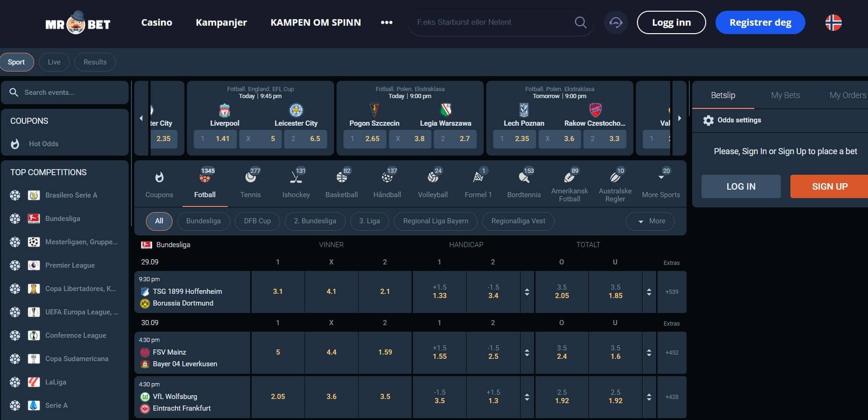Switch to the Betslip tab
The width and height of the screenshot is (868, 420).
click(x=723, y=95)
